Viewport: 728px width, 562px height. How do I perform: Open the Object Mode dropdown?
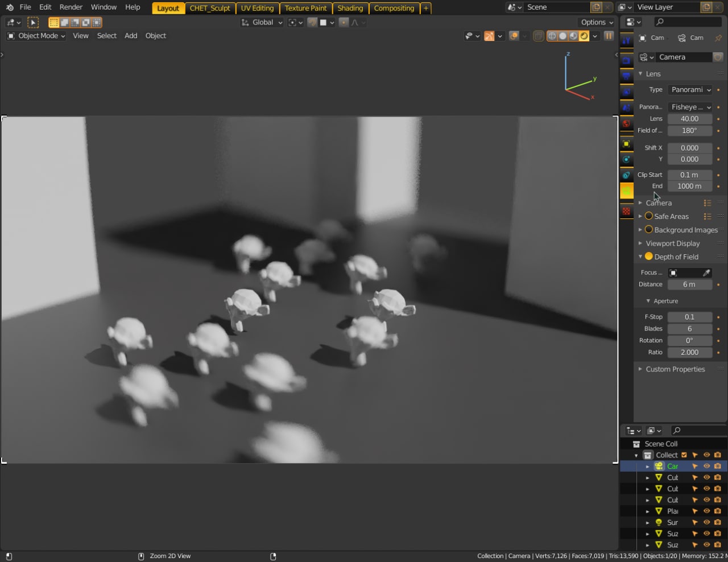[36, 36]
